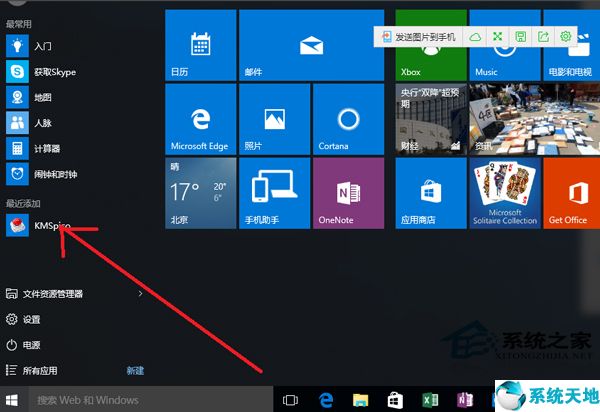The height and width of the screenshot is (412, 600).
Task: Open the News (资讯) tile
Action: point(535,119)
